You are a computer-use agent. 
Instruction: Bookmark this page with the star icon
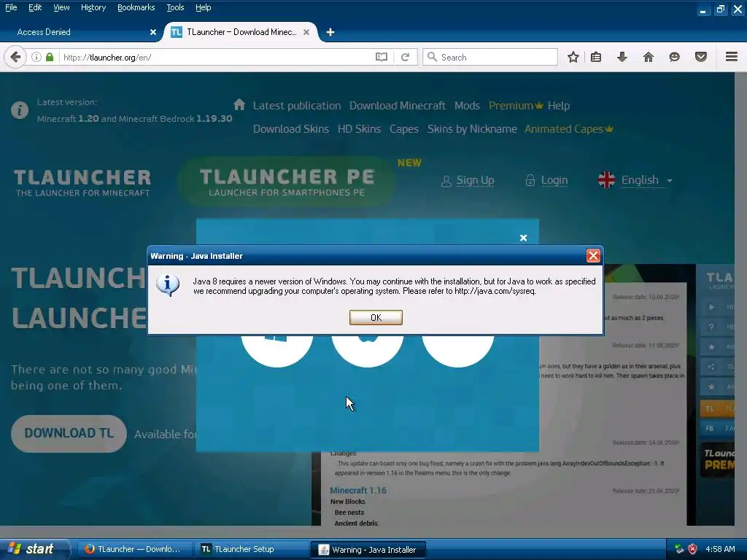pos(573,57)
